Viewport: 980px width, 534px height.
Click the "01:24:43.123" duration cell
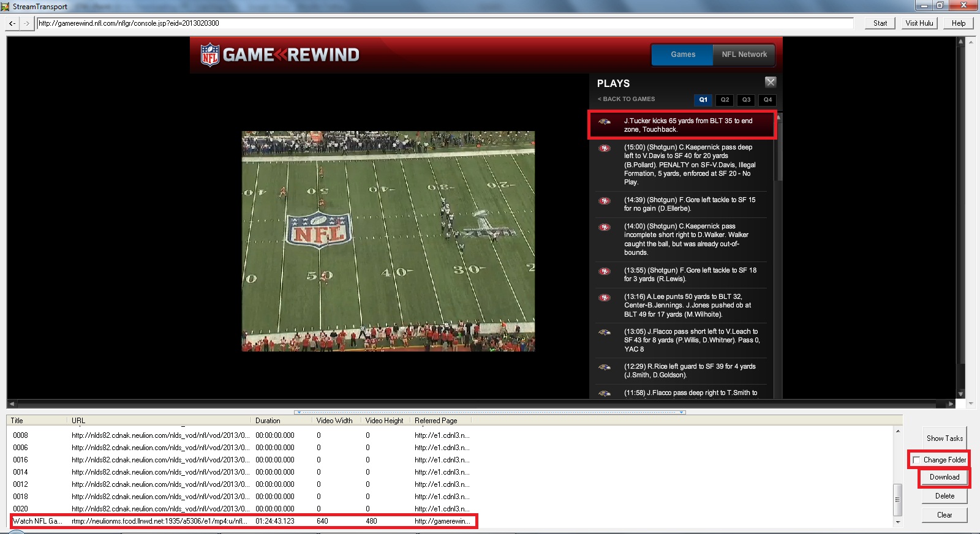pyautogui.click(x=275, y=521)
